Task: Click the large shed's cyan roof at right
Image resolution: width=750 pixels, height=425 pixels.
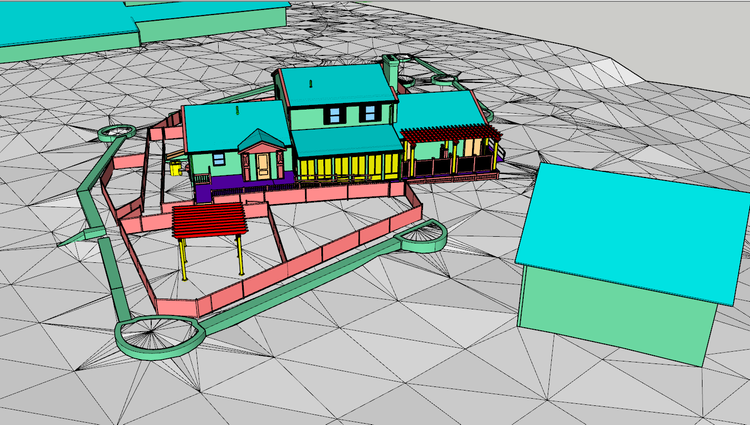Action: tap(633, 231)
